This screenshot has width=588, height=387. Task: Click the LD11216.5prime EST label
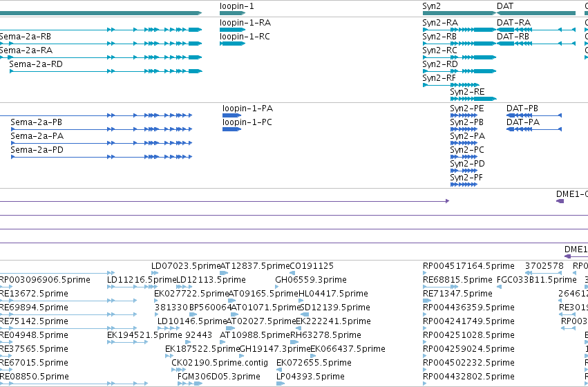[x=142, y=280]
